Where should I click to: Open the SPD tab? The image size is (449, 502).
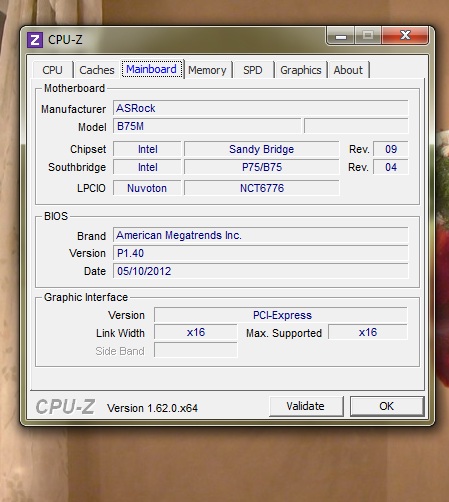[x=253, y=70]
